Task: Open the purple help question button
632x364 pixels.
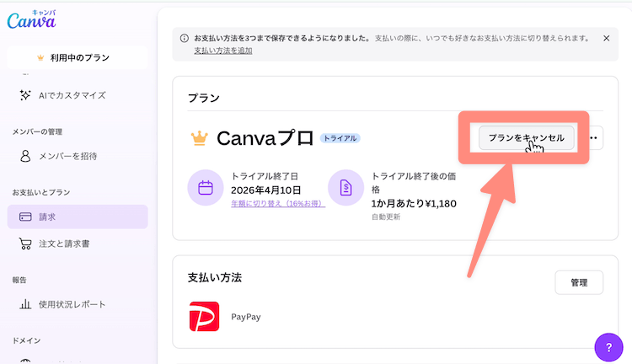Action: tap(608, 347)
